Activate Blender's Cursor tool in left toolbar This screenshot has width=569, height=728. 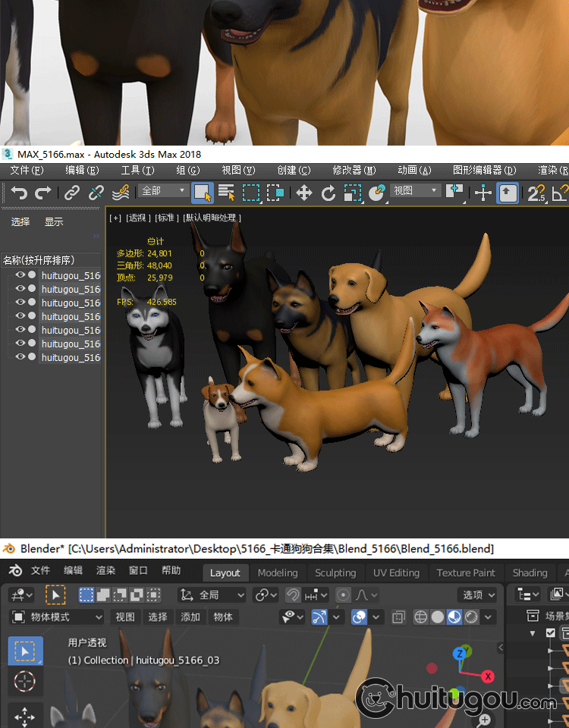click(x=25, y=682)
